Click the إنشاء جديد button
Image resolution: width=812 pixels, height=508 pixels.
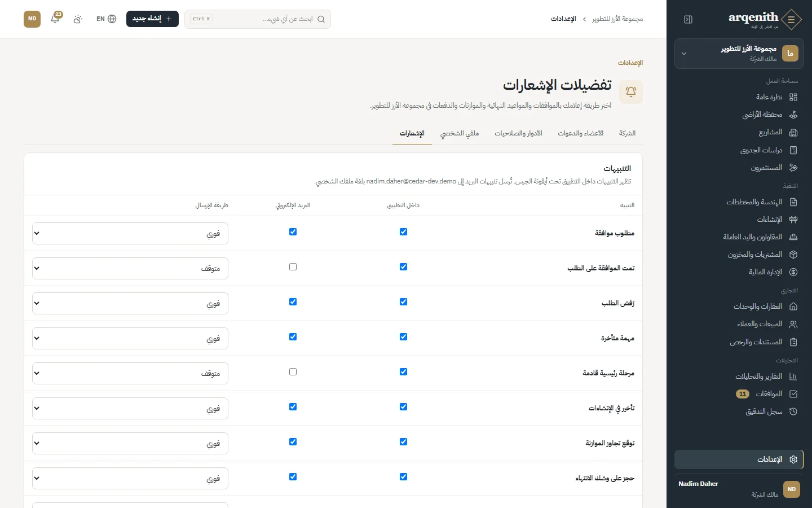pyautogui.click(x=152, y=19)
